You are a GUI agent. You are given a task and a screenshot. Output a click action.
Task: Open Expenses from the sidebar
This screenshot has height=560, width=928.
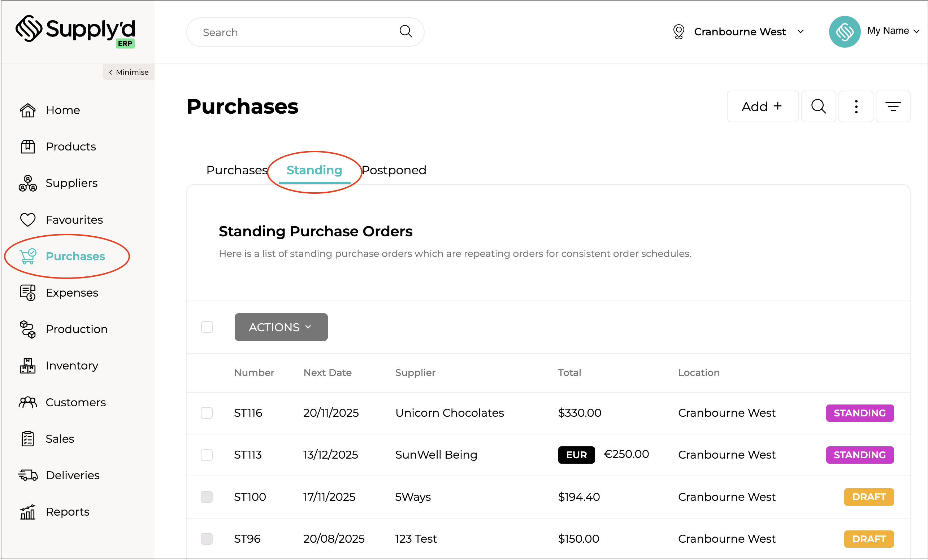point(71,293)
